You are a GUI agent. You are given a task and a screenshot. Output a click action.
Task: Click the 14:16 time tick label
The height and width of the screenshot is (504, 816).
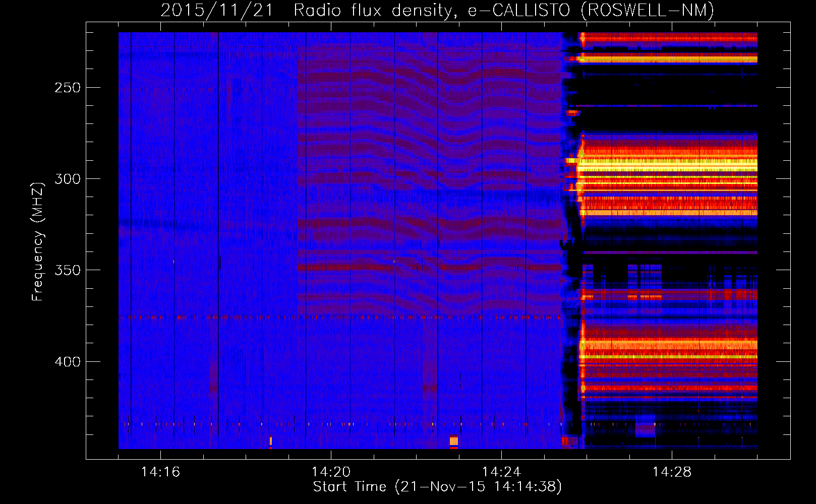[160, 472]
